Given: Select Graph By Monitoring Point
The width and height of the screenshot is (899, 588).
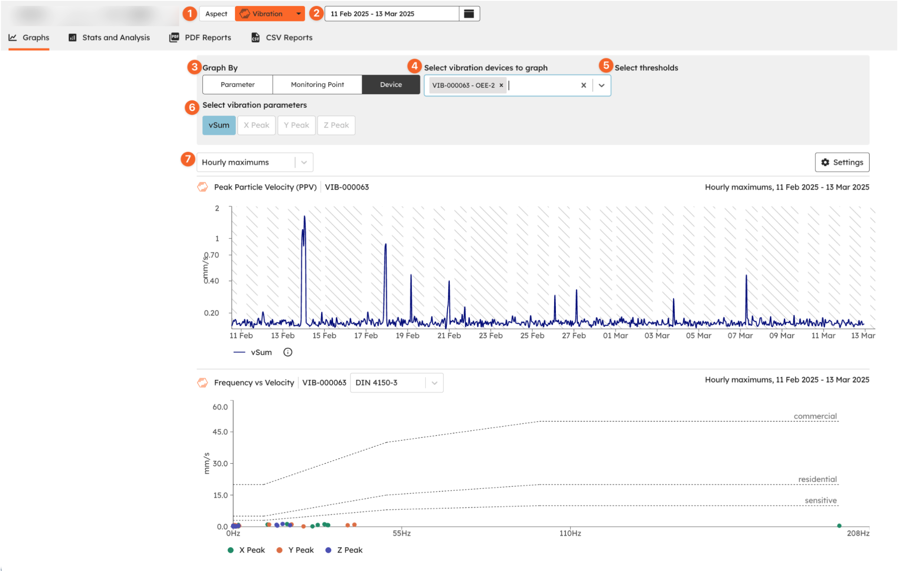Looking at the screenshot, I should tap(317, 85).
